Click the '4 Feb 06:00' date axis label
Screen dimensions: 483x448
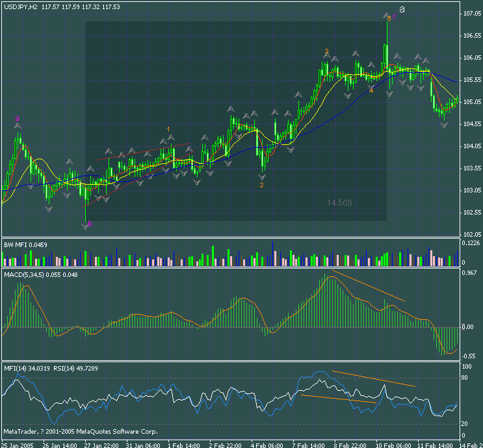click(x=268, y=445)
